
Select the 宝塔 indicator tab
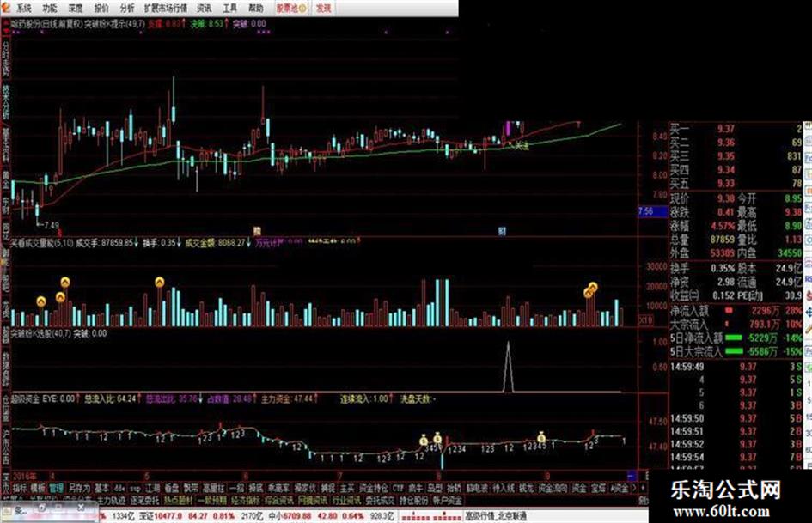tap(599, 489)
